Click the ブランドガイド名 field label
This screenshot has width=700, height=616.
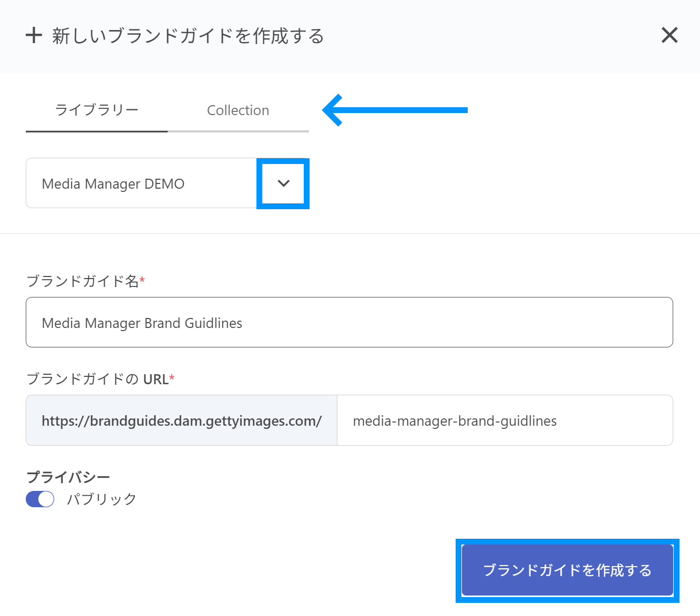point(83,281)
